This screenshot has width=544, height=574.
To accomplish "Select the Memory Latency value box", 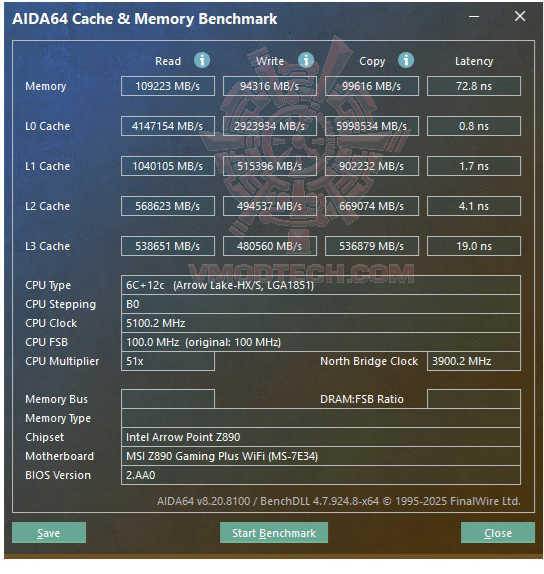I will click(474, 86).
